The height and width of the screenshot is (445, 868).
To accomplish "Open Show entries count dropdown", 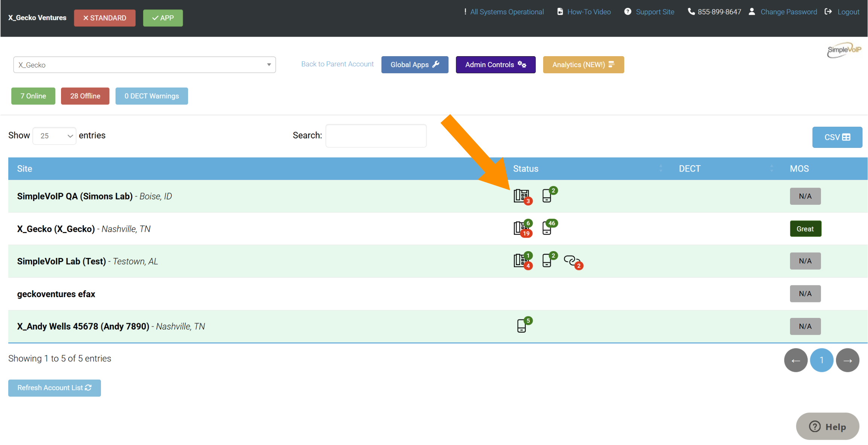I will [55, 136].
